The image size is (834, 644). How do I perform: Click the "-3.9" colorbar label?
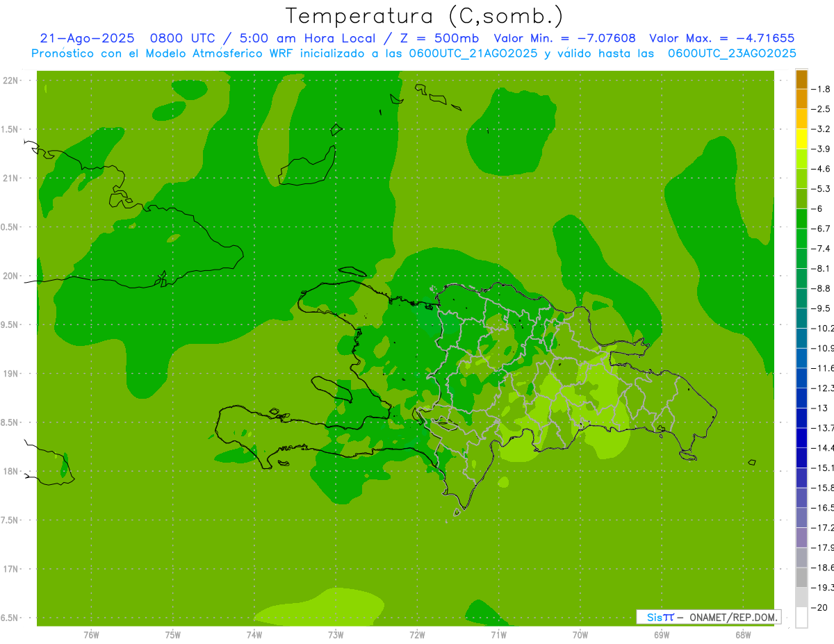point(821,149)
